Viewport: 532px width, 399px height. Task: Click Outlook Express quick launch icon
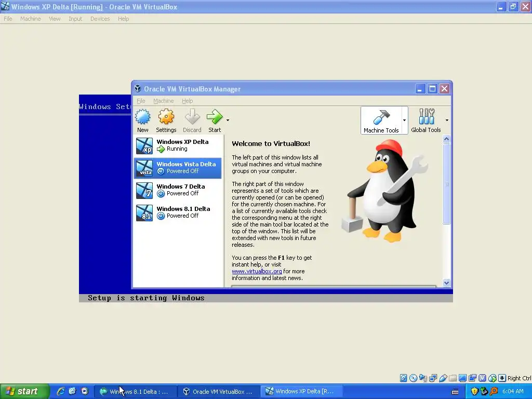tap(72, 391)
